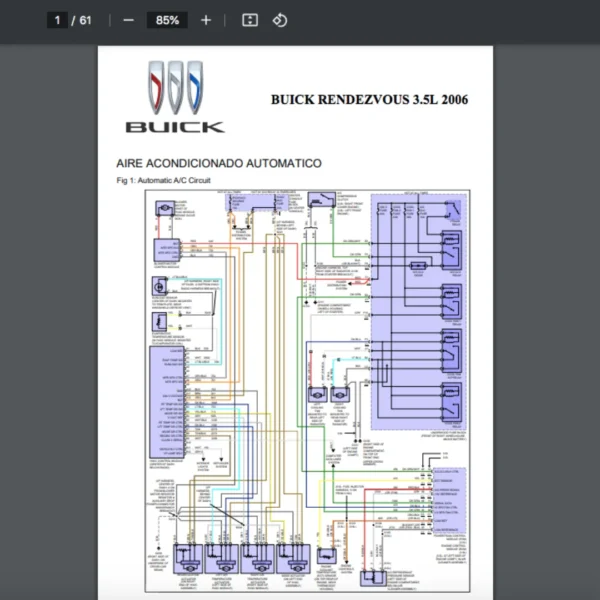The image size is (600, 600).
Task: Click the title BUICK RENDEZVOUS 3.5L 2006
Action: [x=369, y=99]
